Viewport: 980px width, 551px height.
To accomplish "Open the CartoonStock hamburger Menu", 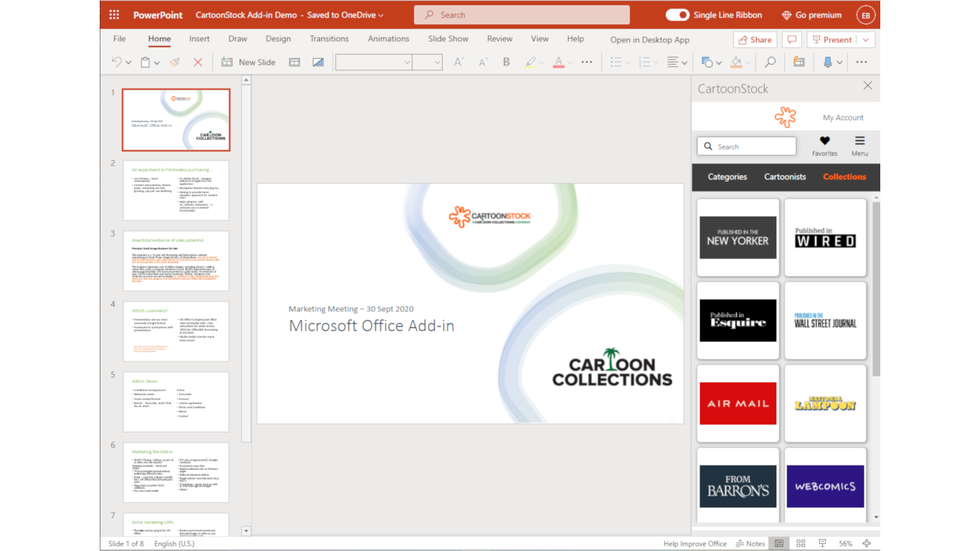I will pos(859,141).
